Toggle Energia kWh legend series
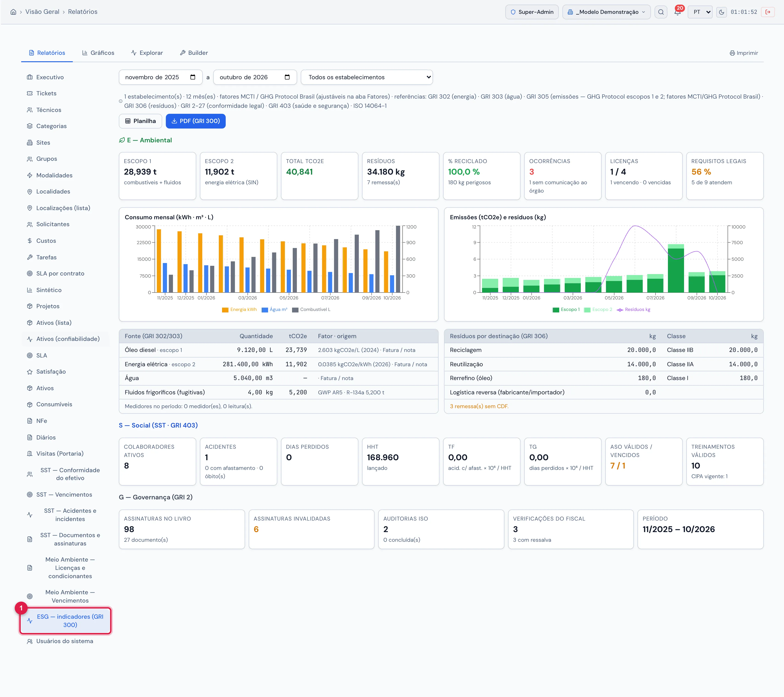Image resolution: width=784 pixels, height=697 pixels. 239,310
